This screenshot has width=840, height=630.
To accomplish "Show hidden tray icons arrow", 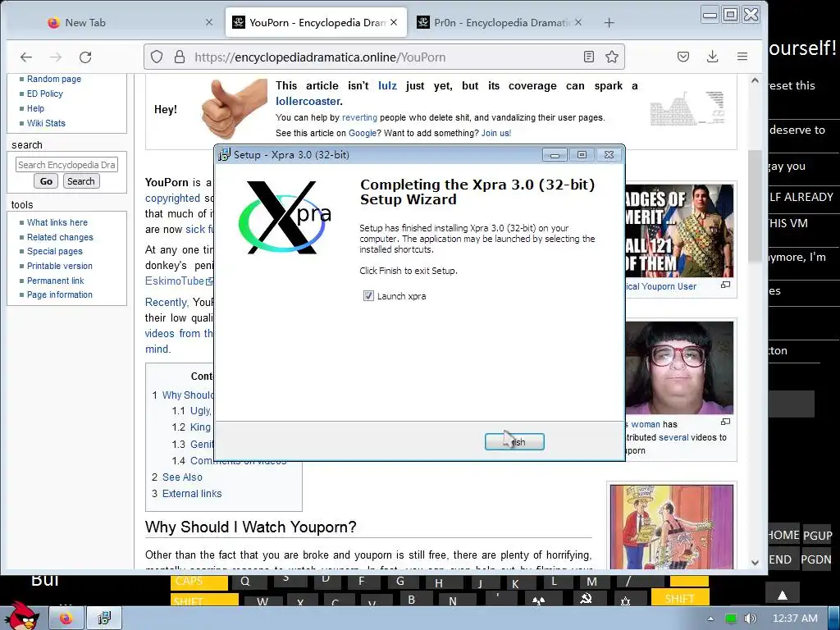I will (710, 619).
